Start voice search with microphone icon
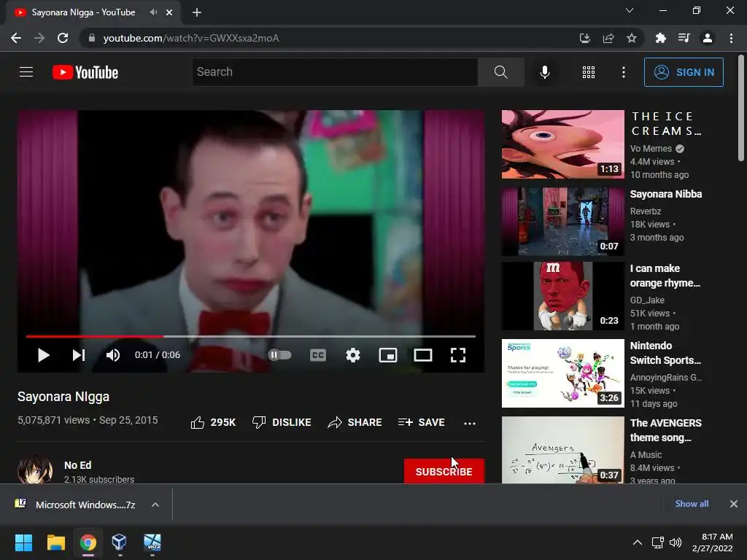The width and height of the screenshot is (747, 560). tap(544, 72)
